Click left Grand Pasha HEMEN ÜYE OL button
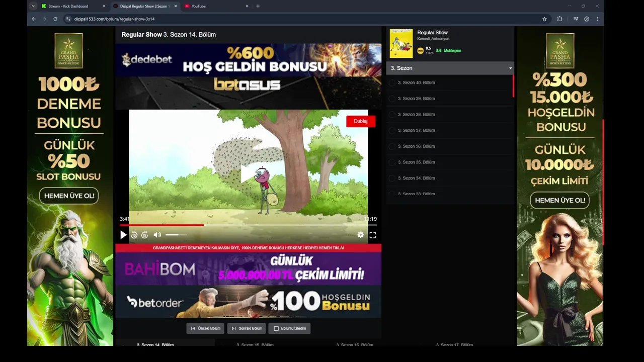 69,196
